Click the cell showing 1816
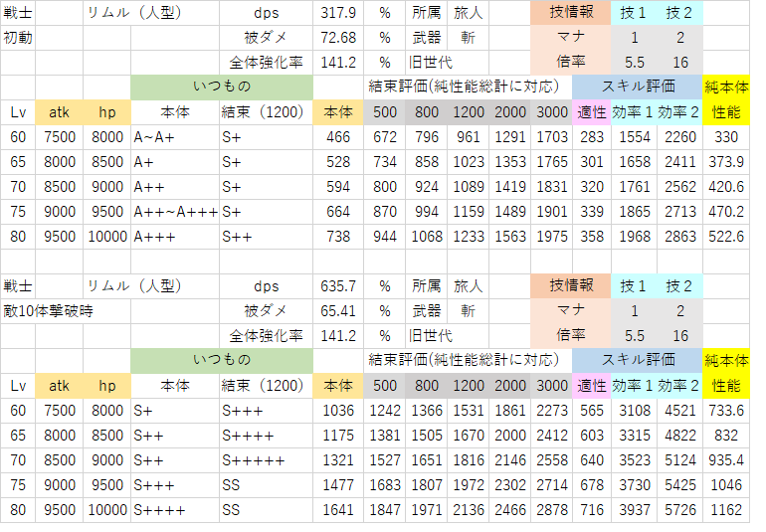 pos(468,460)
